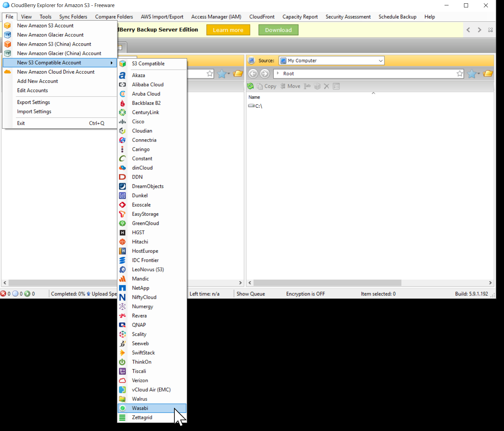Open favorites star menu in right pane
This screenshot has width=504, height=431.
click(x=473, y=74)
